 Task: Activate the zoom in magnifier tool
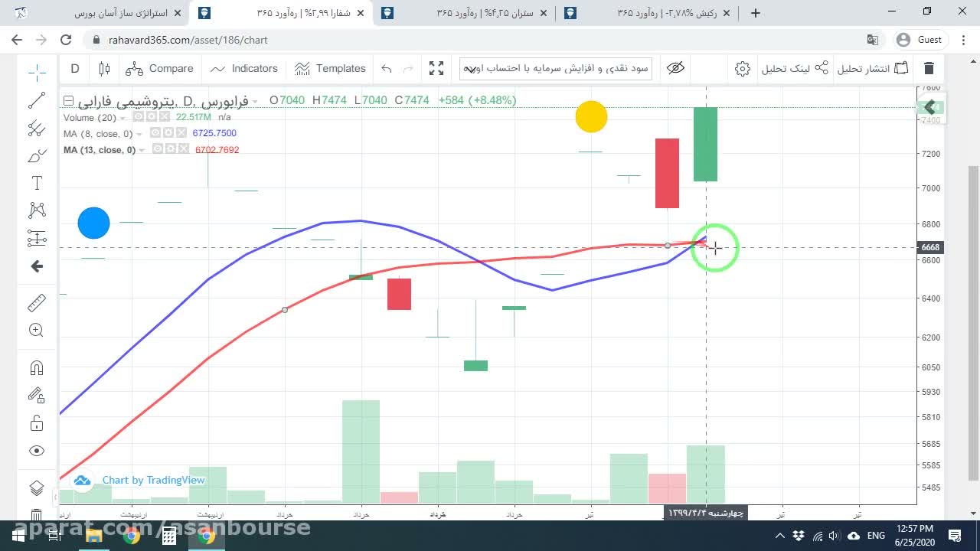[37, 330]
